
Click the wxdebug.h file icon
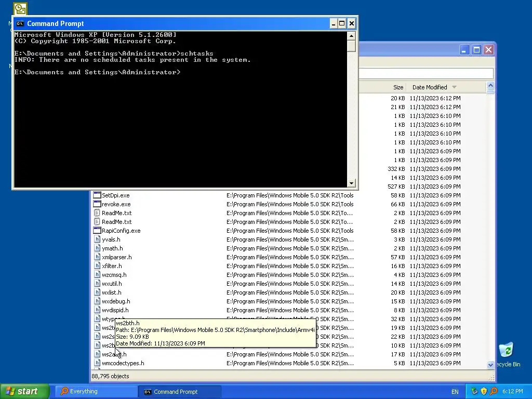pyautogui.click(x=97, y=301)
